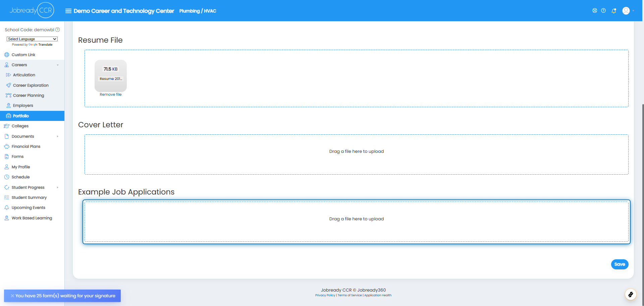Image resolution: width=644 pixels, height=306 pixels.
Task: Open the Google Translate link
Action: point(40,45)
